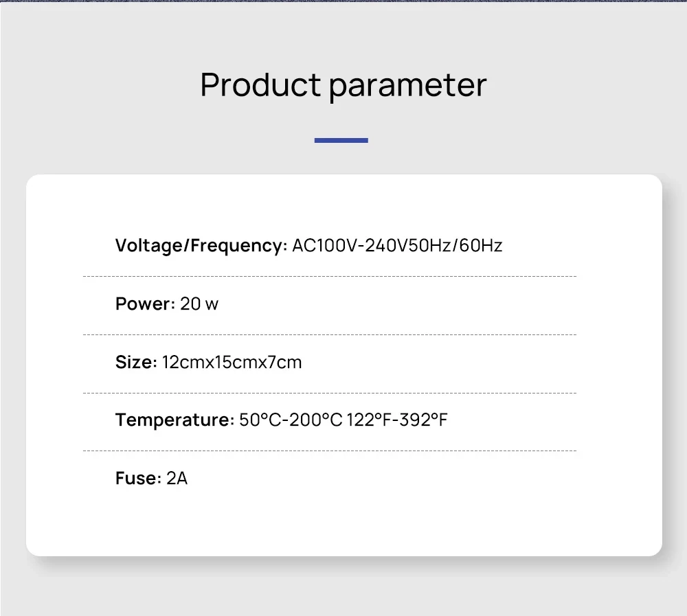Click the "2A" fuse value
This screenshot has height=616, width=687.
click(x=177, y=478)
